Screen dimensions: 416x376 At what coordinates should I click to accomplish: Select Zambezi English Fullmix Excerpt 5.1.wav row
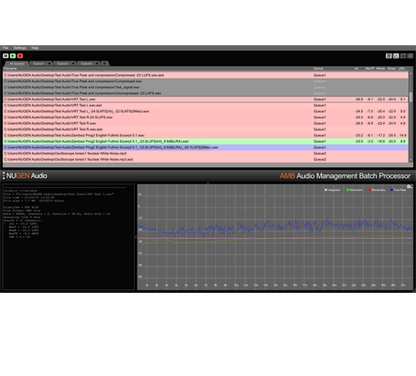pyautogui.click(x=206, y=135)
